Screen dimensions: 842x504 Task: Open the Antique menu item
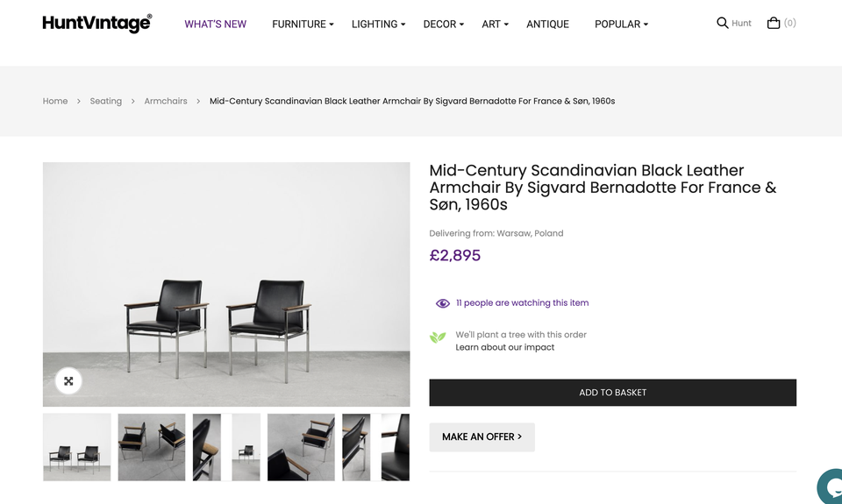[x=547, y=25]
